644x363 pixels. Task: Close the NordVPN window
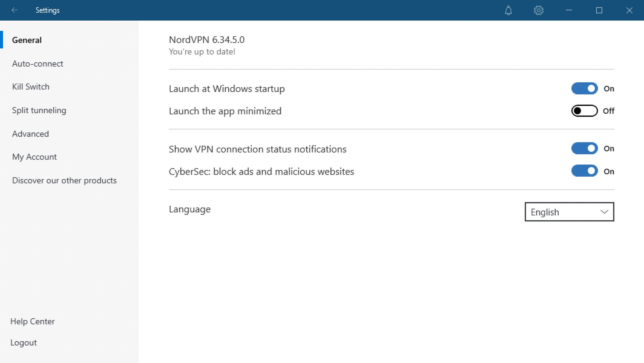coord(629,10)
